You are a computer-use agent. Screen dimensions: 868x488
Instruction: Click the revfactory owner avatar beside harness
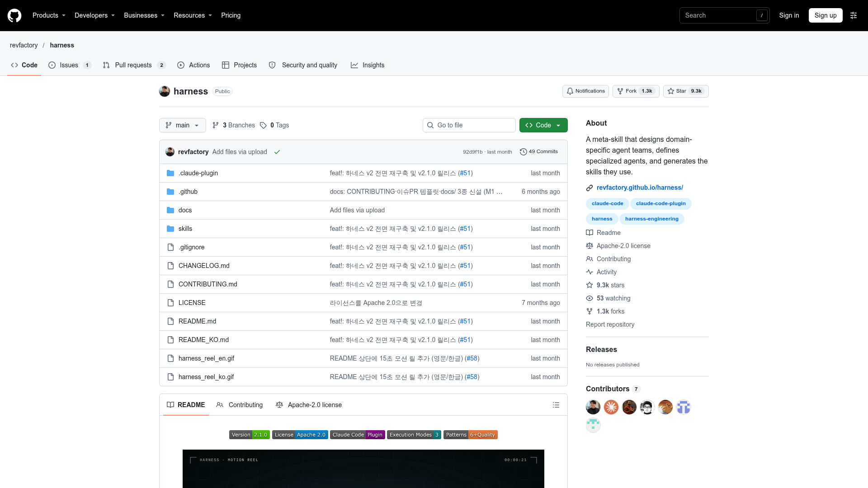pyautogui.click(x=165, y=91)
